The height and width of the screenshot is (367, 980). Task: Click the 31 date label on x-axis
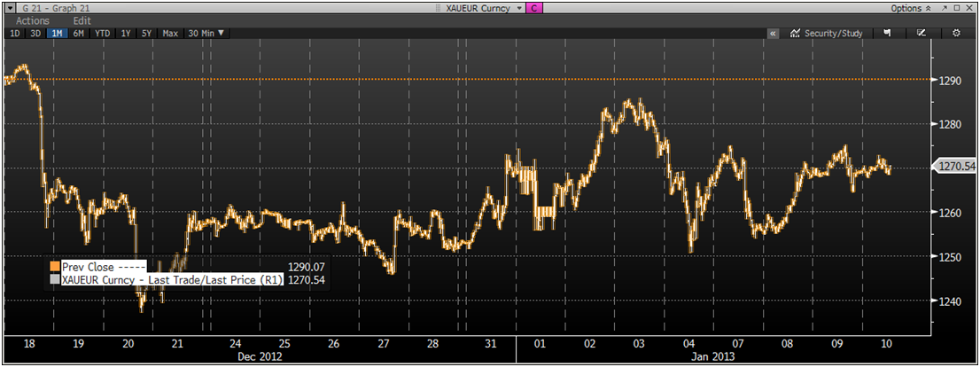(x=491, y=343)
